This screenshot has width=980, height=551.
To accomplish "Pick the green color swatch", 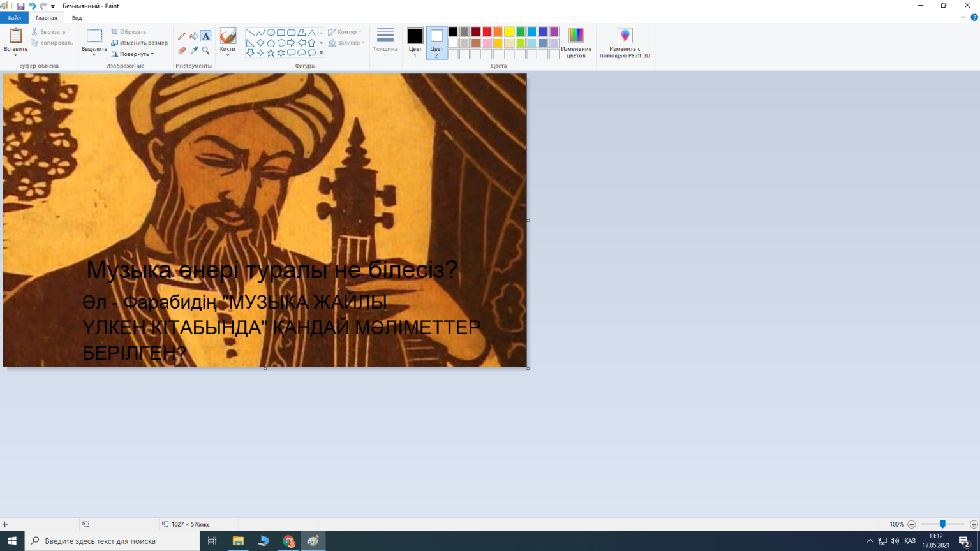I will 521,32.
